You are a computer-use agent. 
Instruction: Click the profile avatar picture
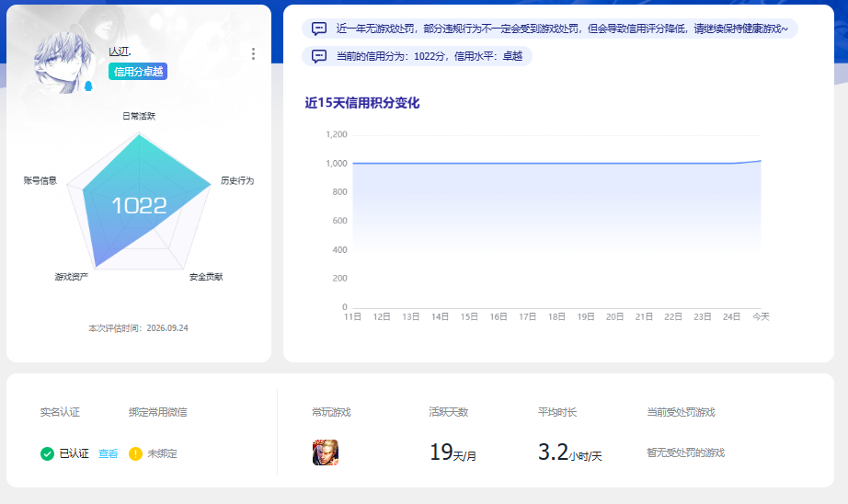tap(63, 63)
